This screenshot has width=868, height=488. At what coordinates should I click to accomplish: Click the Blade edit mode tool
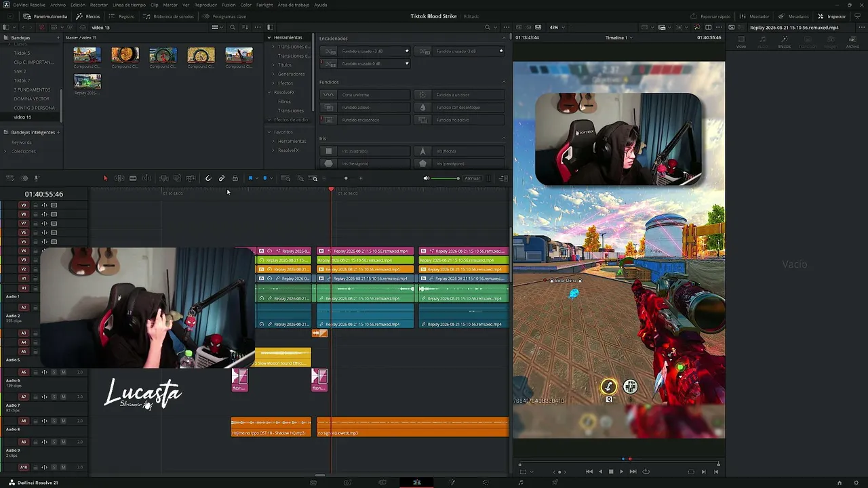click(x=133, y=178)
